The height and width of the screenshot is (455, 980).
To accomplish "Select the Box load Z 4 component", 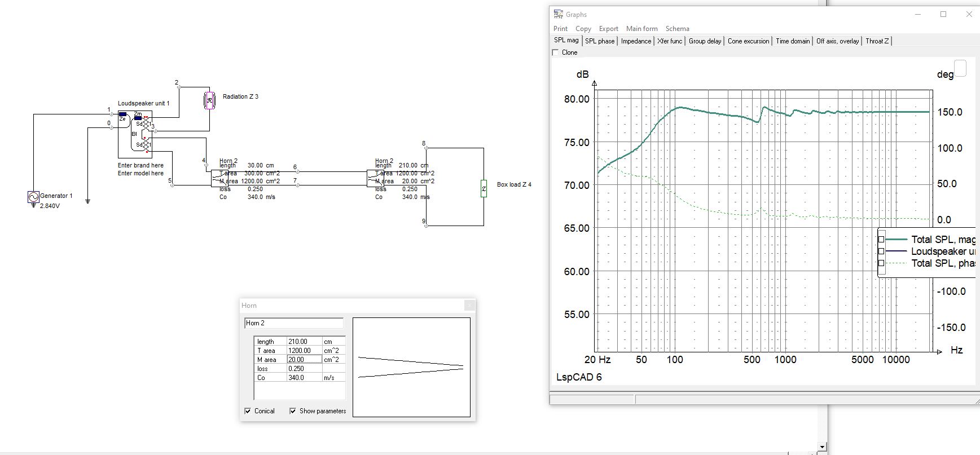I will (x=484, y=188).
